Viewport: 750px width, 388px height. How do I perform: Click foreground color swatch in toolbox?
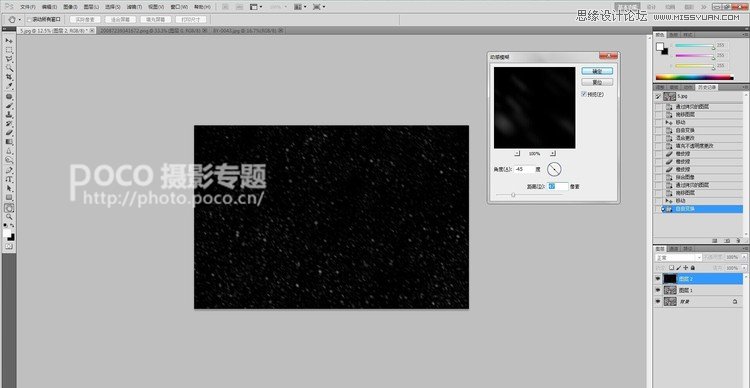tap(7, 233)
